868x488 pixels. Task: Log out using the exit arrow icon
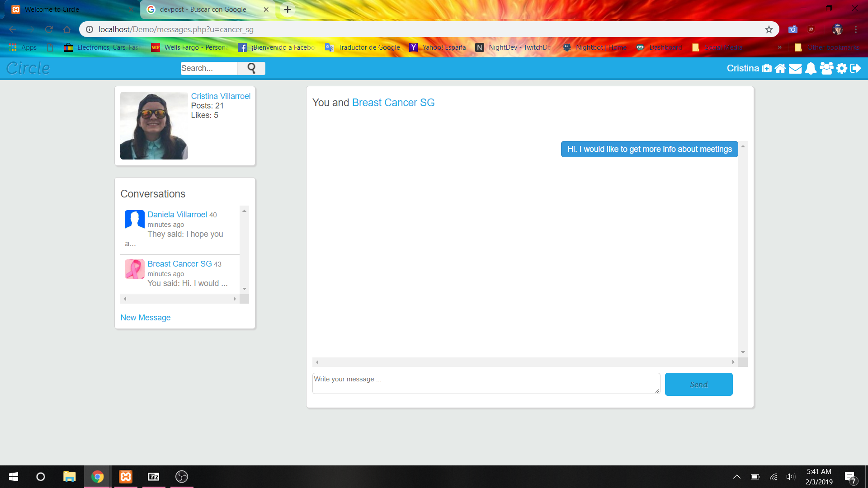click(x=855, y=68)
